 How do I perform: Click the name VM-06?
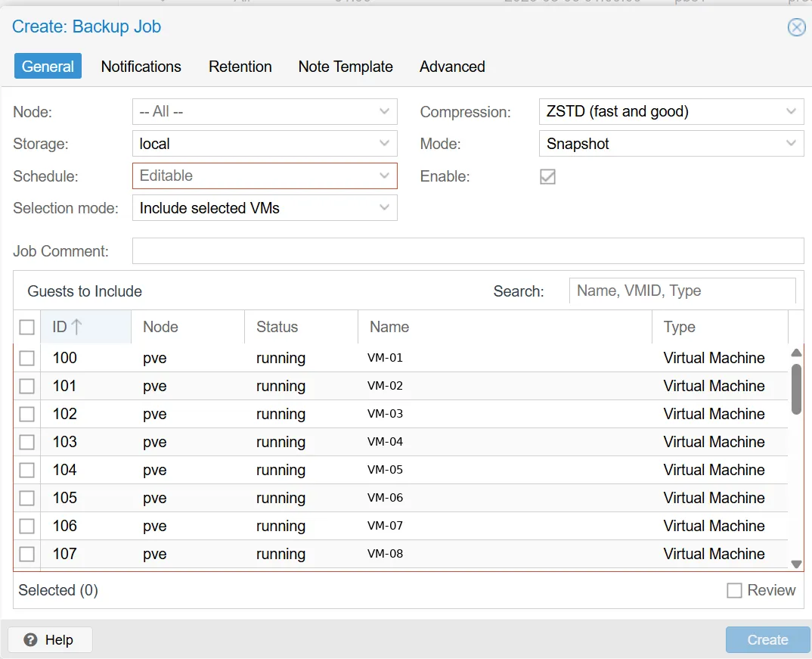pos(386,497)
